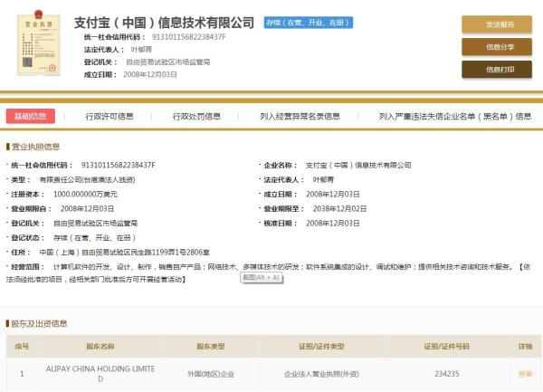
Task: Click the 股东名称 column header
Action: click(x=100, y=347)
